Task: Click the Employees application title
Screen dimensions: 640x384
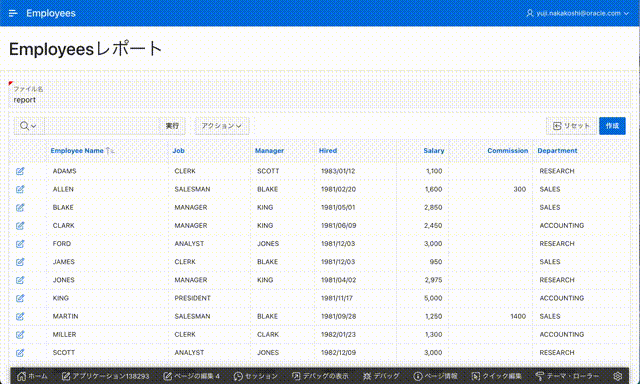Action: click(51, 13)
